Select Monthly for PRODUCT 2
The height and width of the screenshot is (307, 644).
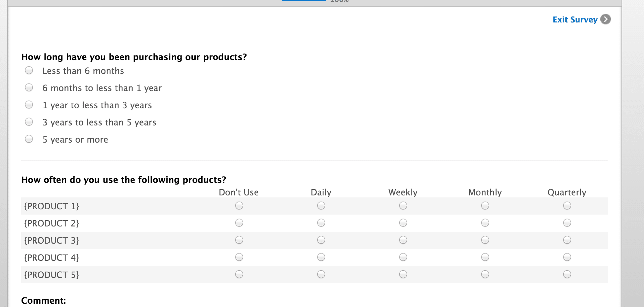point(485,223)
